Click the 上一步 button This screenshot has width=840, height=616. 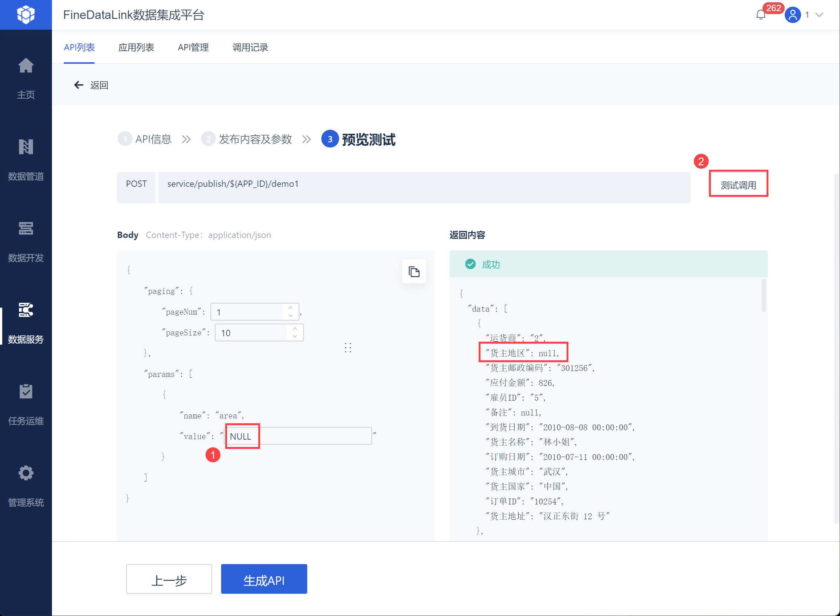point(169,579)
